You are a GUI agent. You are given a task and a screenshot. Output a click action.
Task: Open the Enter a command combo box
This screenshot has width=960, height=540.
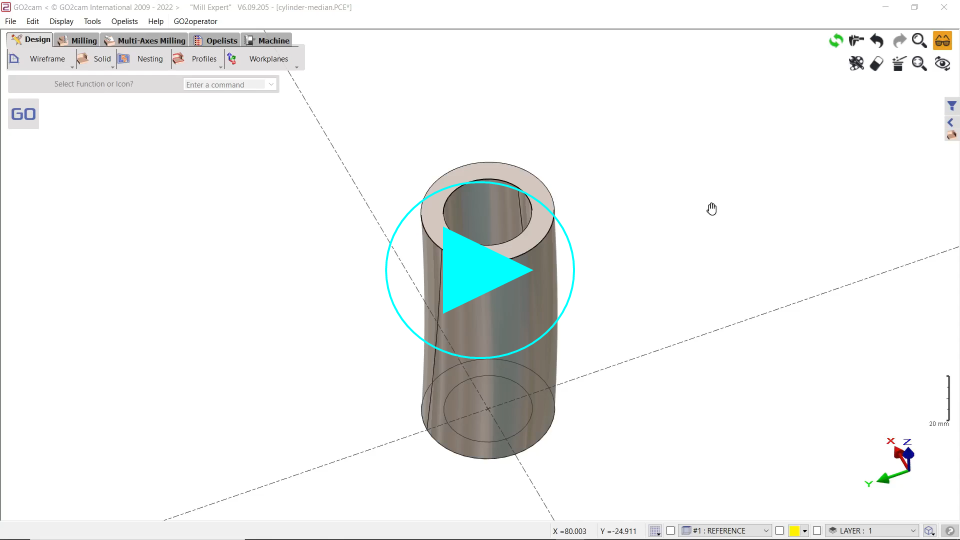(x=229, y=85)
